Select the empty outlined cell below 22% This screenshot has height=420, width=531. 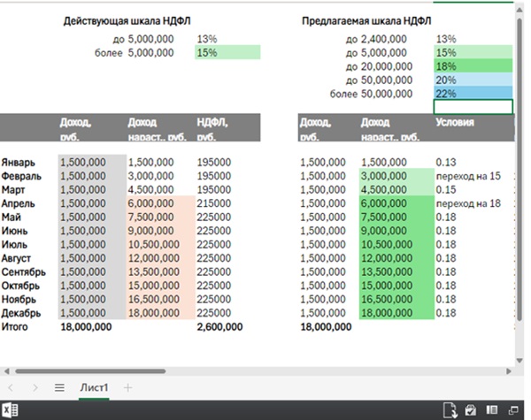pyautogui.click(x=473, y=107)
